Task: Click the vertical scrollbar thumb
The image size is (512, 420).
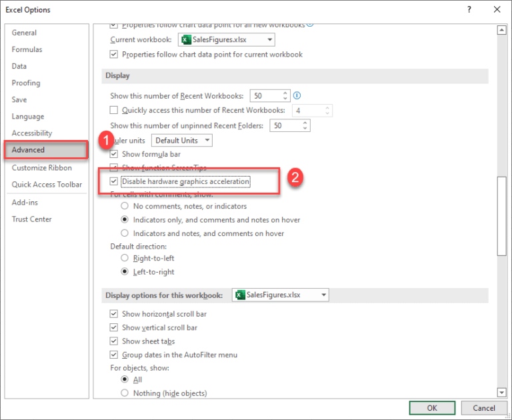Action: point(501,216)
